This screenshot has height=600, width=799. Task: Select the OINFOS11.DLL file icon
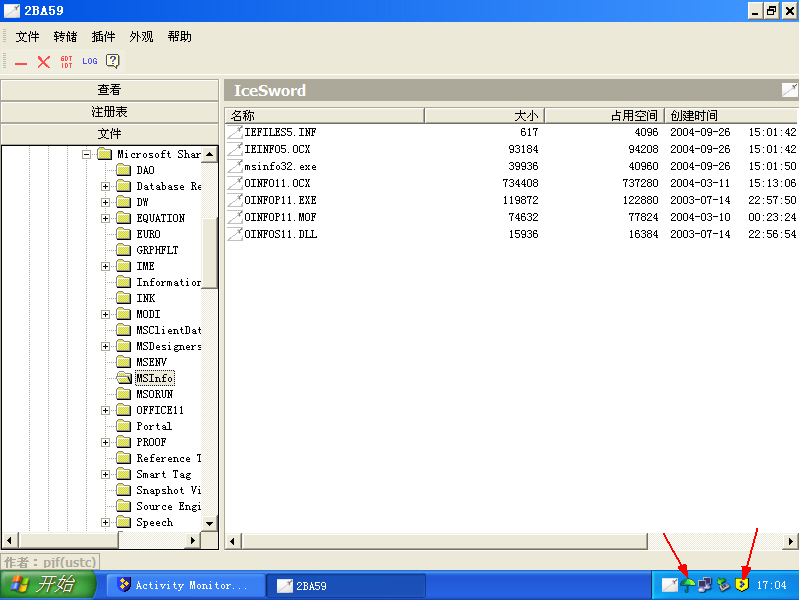pyautogui.click(x=234, y=234)
